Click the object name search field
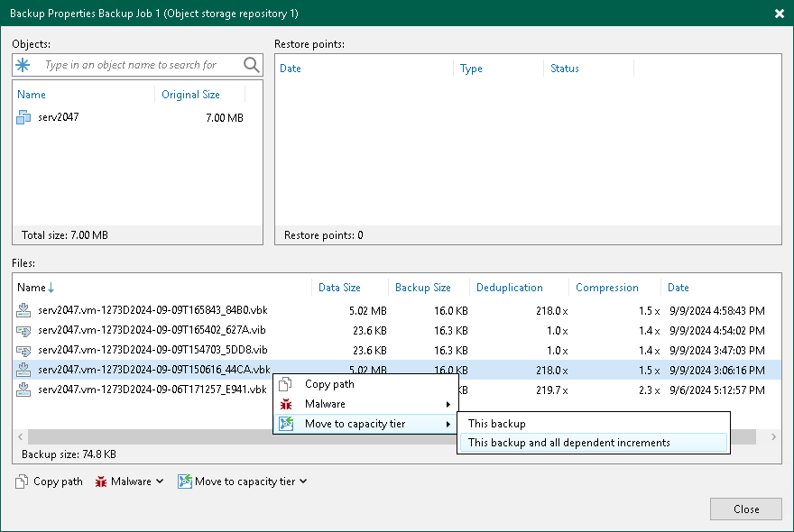The image size is (794, 532). click(135, 65)
